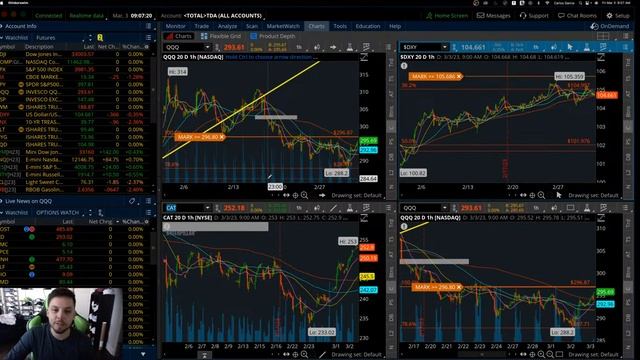640x360 pixels.
Task: Open the studies flask icon on CAT chart
Action: click(350, 208)
